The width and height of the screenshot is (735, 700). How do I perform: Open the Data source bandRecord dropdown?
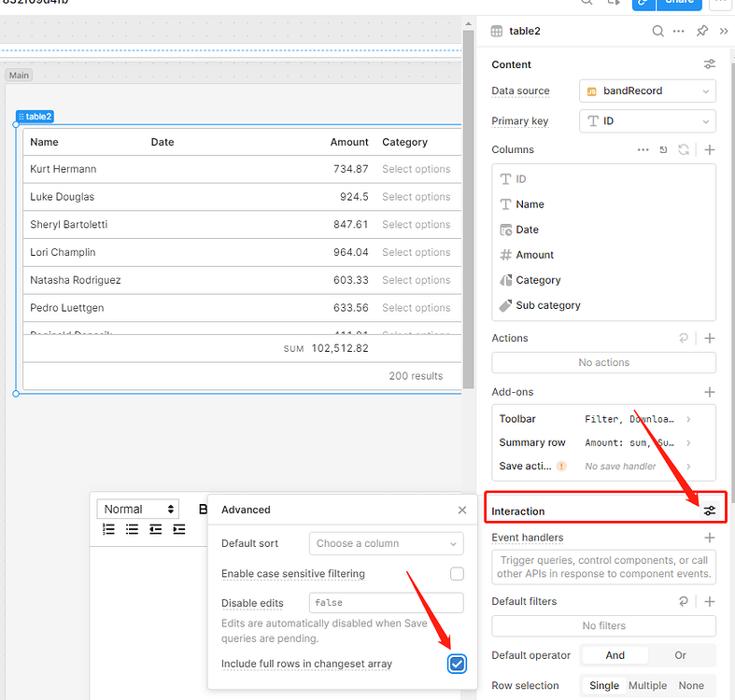pyautogui.click(x=647, y=91)
